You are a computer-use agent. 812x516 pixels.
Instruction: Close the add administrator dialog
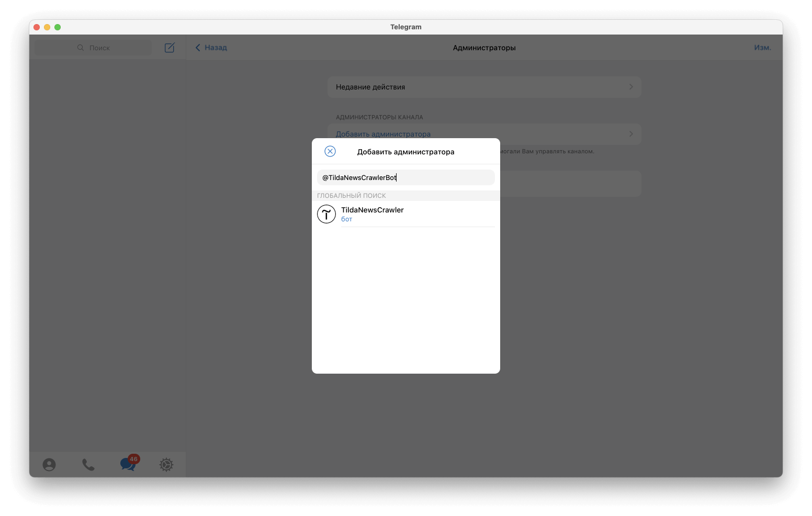330,151
